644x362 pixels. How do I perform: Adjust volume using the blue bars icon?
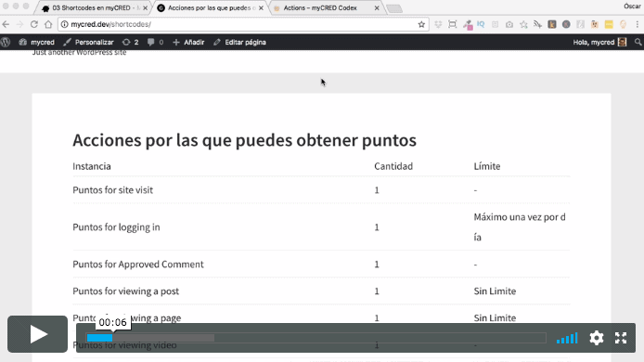coord(567,338)
